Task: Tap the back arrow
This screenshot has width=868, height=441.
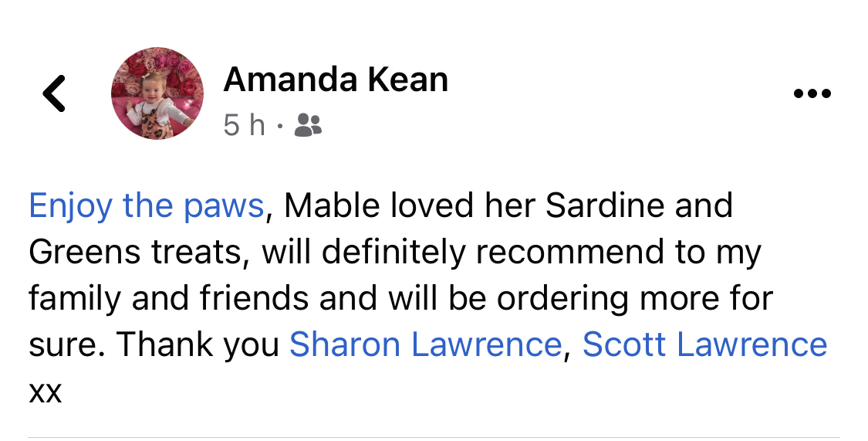Action: pyautogui.click(x=54, y=93)
